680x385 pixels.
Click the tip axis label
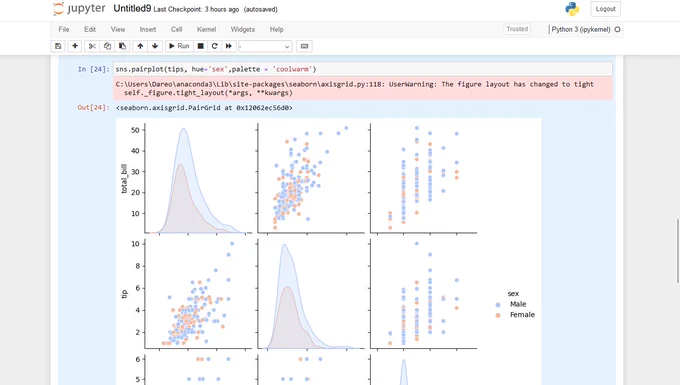pos(124,294)
